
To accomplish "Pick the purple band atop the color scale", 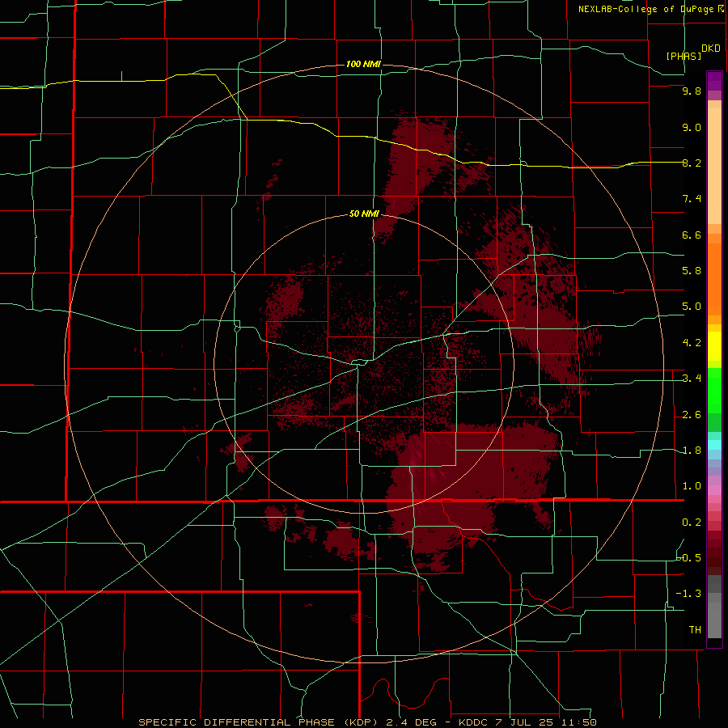I will point(714,81).
